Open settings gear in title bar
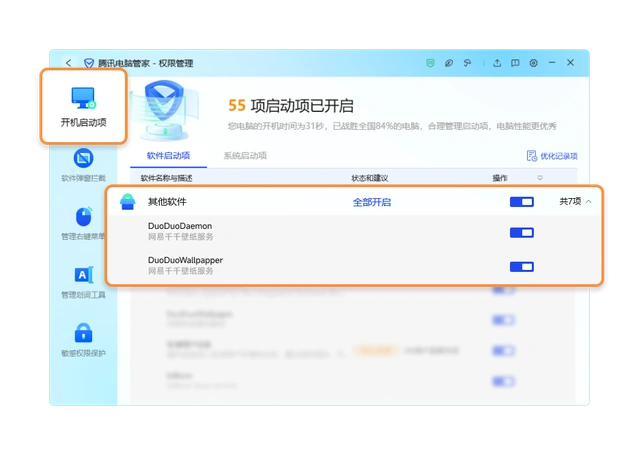639x455 pixels. click(533, 63)
